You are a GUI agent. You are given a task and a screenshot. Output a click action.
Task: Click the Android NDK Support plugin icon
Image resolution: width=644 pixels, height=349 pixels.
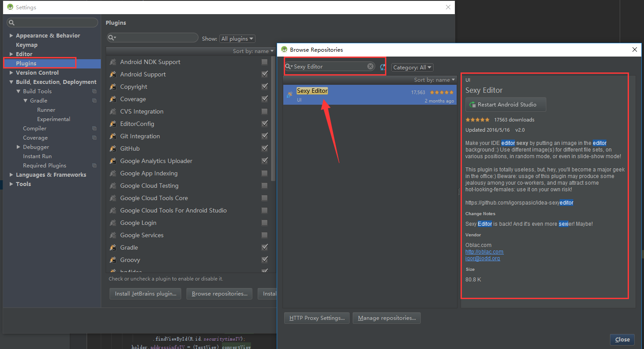[113, 62]
